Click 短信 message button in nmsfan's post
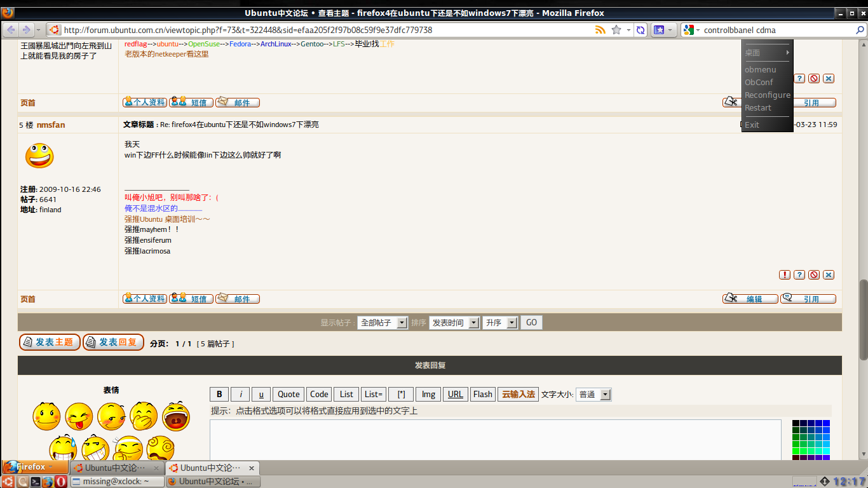 [x=191, y=299]
